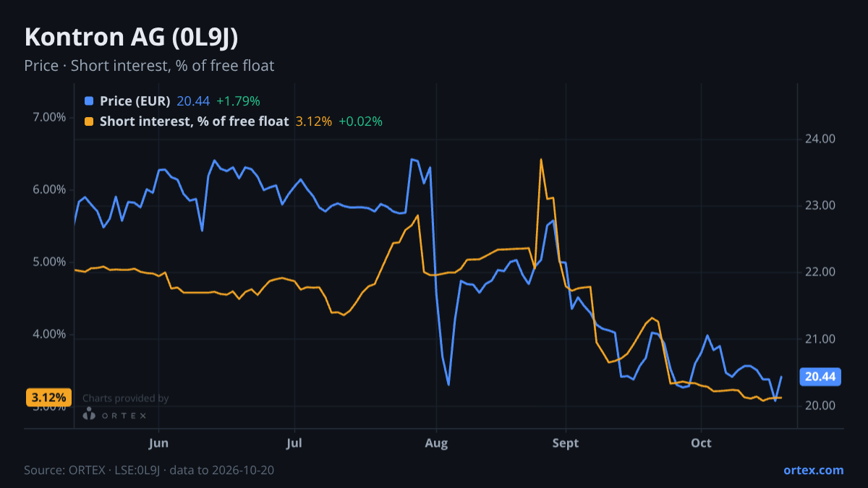Click the 21.00 right axis label

pyautogui.click(x=820, y=339)
